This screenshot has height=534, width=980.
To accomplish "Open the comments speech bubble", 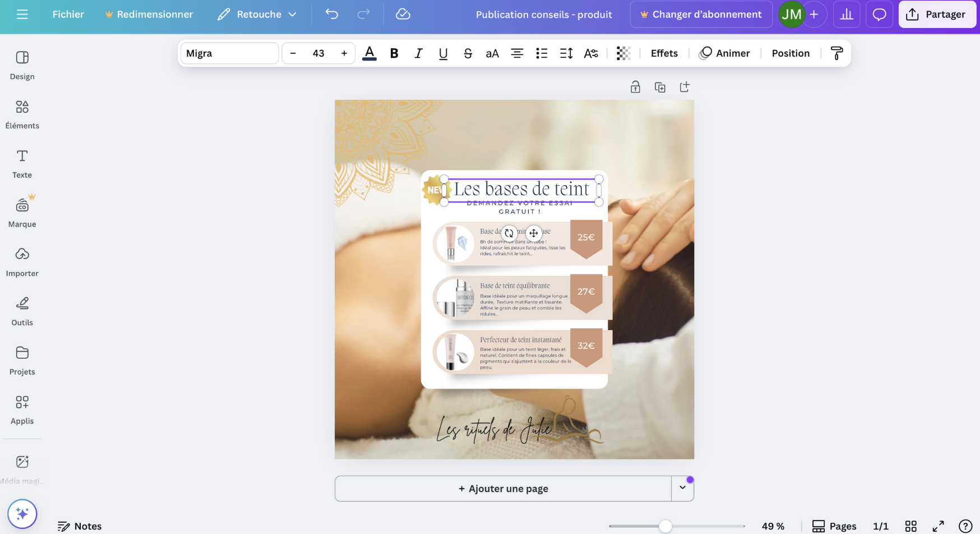I will point(879,15).
